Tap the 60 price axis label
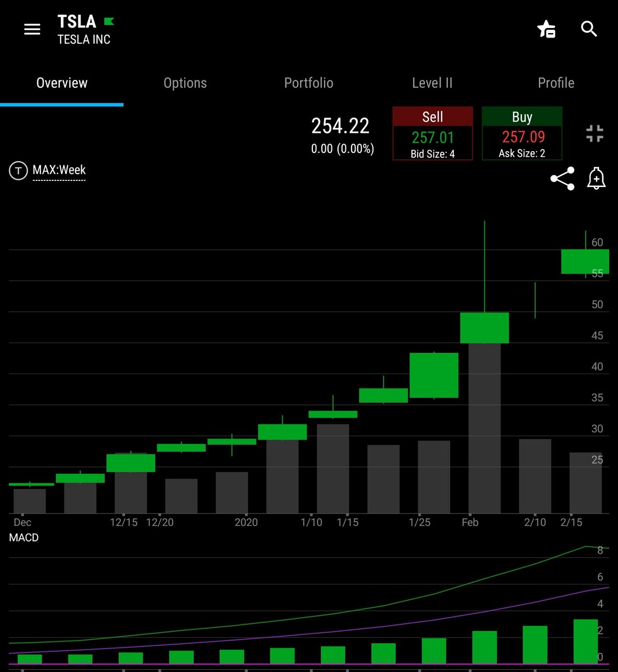This screenshot has height=672, width=618. click(597, 242)
